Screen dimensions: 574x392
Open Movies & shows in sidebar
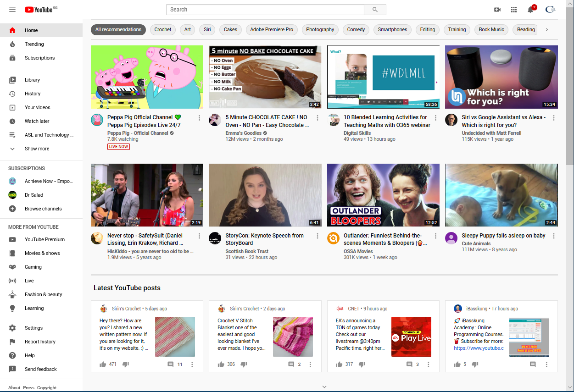(x=41, y=253)
